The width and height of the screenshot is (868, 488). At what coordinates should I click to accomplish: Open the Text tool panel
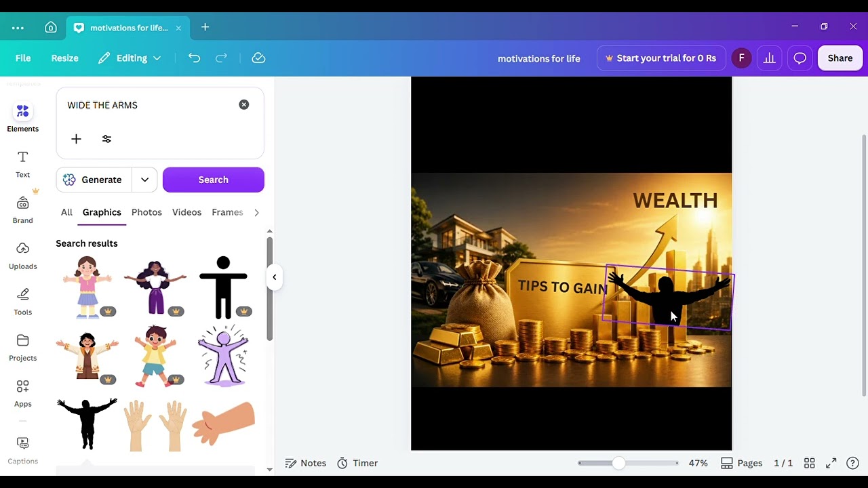[x=22, y=164]
